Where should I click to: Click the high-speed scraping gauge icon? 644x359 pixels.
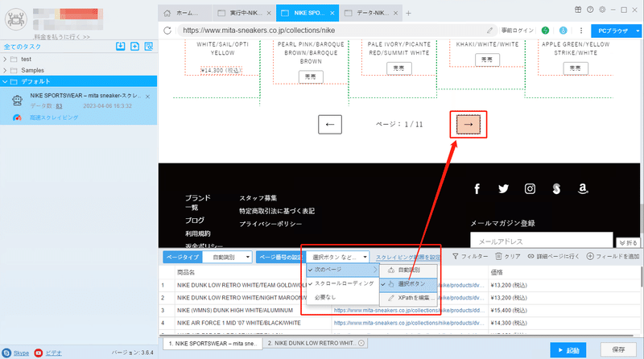coord(17,118)
